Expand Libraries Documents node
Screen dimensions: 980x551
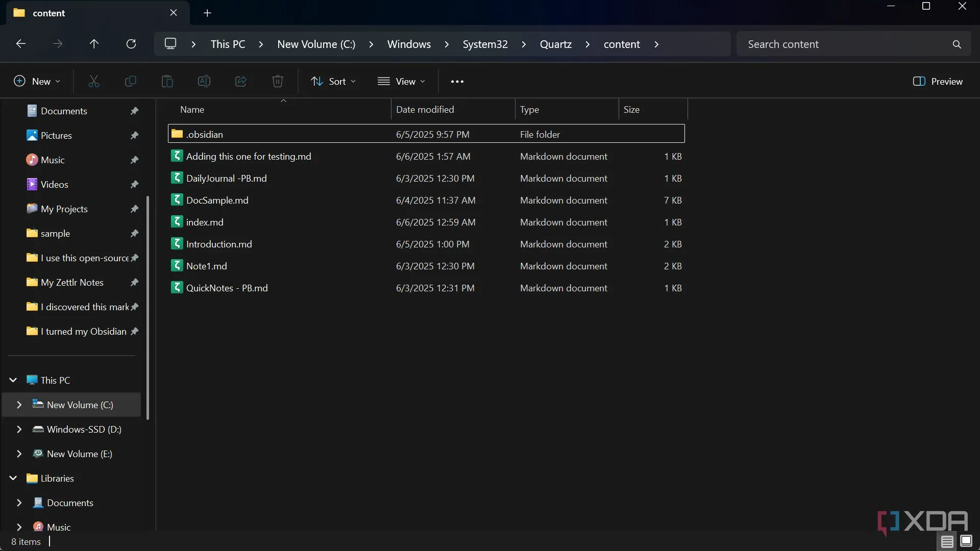[19, 503]
